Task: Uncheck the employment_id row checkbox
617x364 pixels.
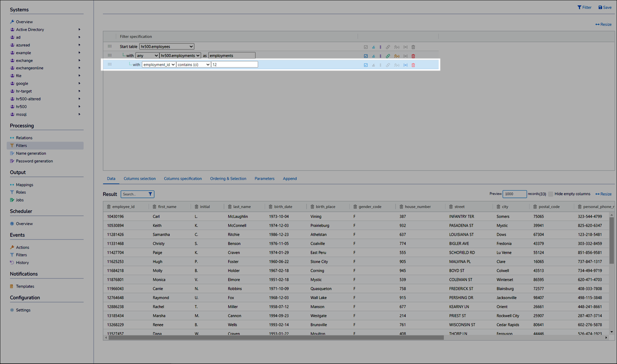Action: [366, 65]
